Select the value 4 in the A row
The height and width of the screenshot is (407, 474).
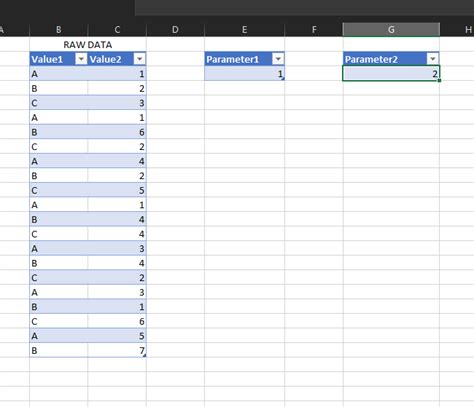[x=117, y=161]
